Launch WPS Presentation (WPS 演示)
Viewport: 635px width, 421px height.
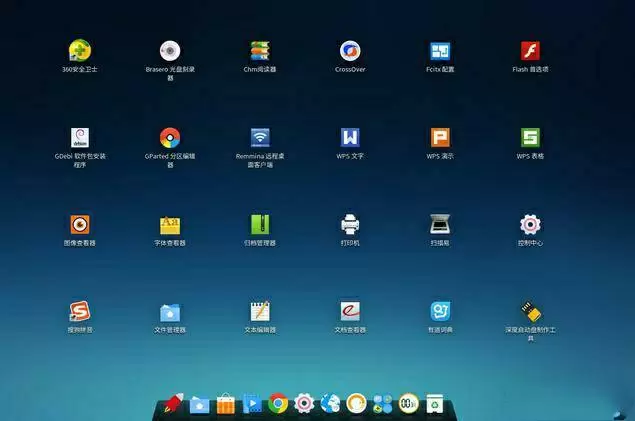point(440,138)
